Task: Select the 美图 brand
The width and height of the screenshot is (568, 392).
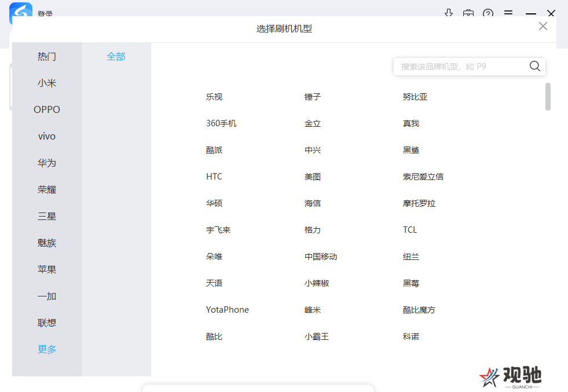Action: [313, 177]
